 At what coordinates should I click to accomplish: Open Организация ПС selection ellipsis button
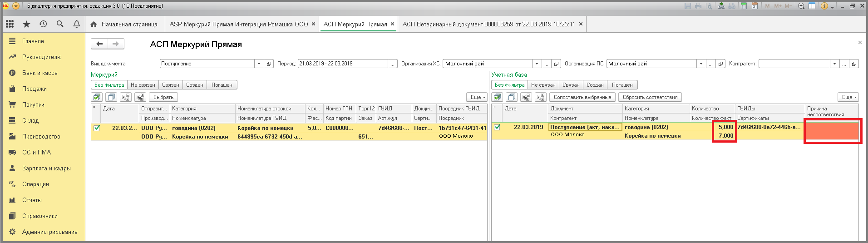710,64
